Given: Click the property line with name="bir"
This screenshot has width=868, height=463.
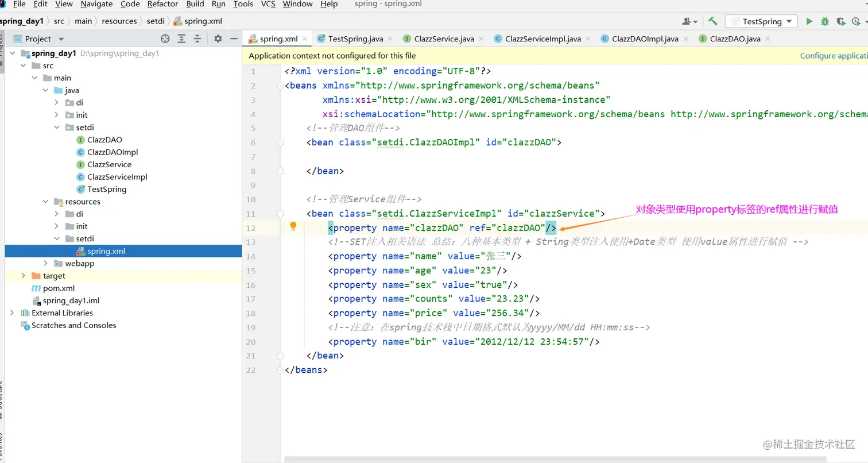Looking at the screenshot, I should 464,341.
